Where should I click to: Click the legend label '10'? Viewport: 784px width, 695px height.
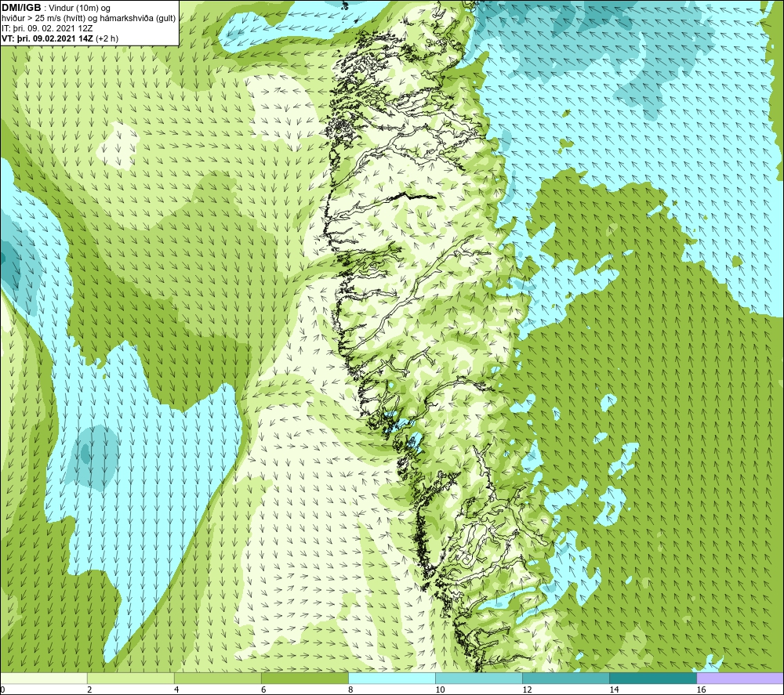click(x=440, y=690)
